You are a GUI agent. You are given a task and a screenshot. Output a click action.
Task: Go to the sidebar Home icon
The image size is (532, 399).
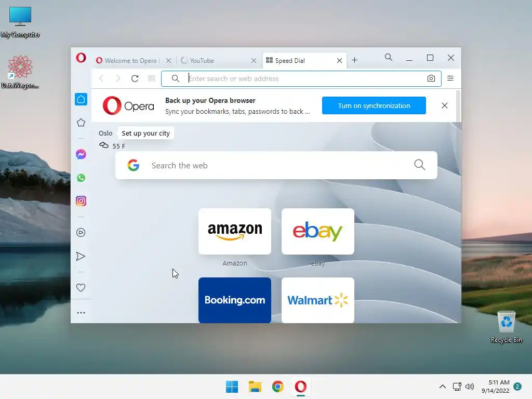(81, 99)
